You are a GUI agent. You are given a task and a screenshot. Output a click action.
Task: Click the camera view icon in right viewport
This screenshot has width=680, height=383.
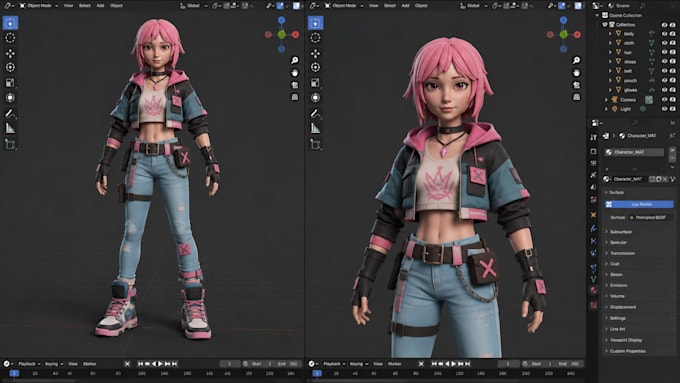coord(576,85)
